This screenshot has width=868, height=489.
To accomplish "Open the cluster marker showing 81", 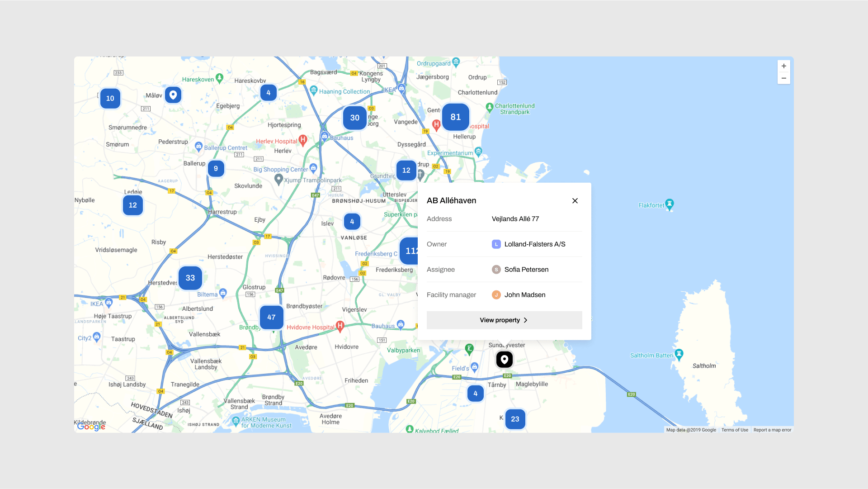I will (455, 117).
